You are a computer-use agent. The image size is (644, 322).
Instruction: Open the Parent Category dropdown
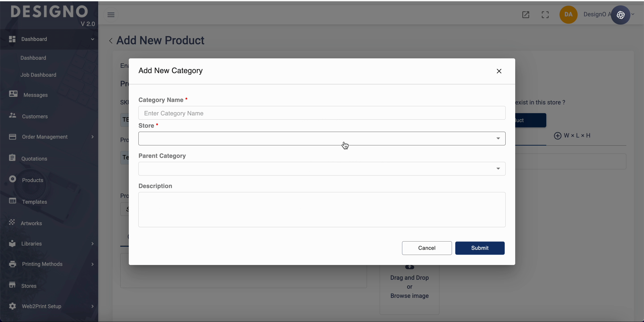click(x=322, y=169)
